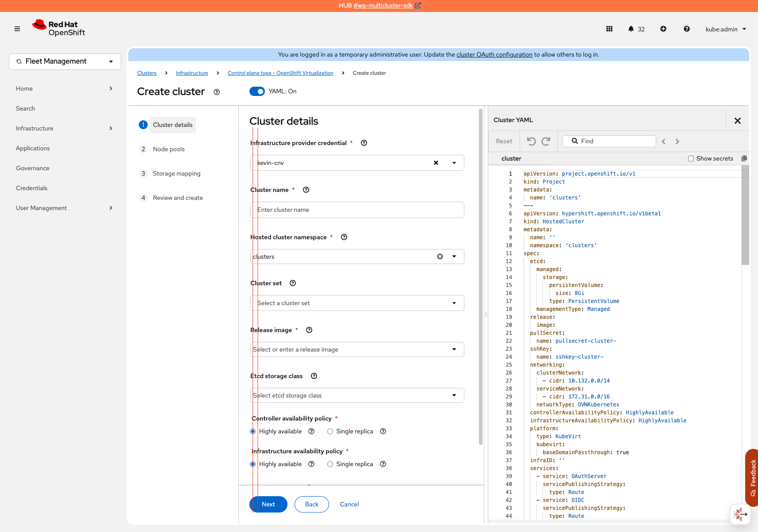758x532 pixels.
Task: Redo the YAML edit
Action: click(546, 141)
